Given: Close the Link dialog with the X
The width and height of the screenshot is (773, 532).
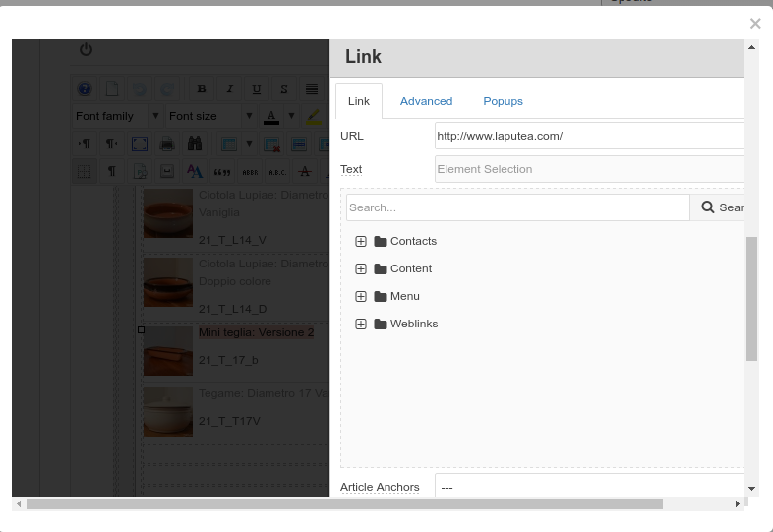Looking at the screenshot, I should pyautogui.click(x=755, y=24).
